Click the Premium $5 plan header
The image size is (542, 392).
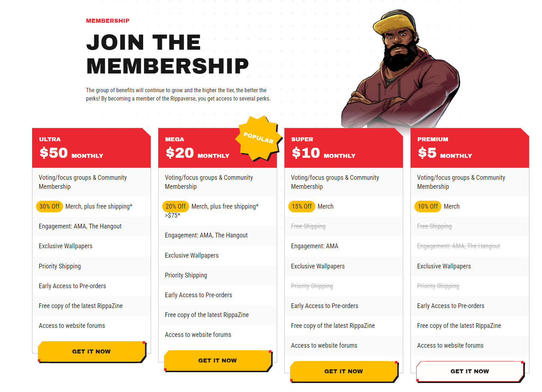(x=470, y=148)
